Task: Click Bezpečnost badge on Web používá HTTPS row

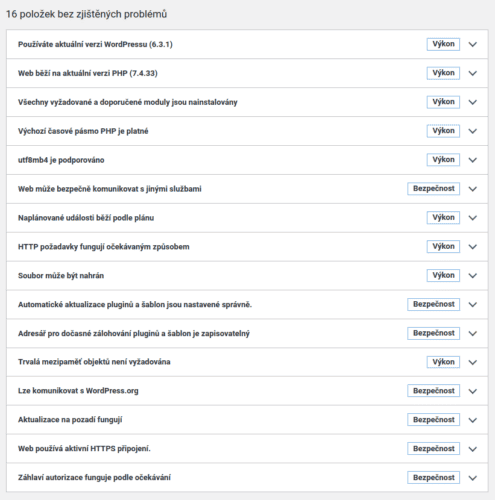Action: coord(433,449)
